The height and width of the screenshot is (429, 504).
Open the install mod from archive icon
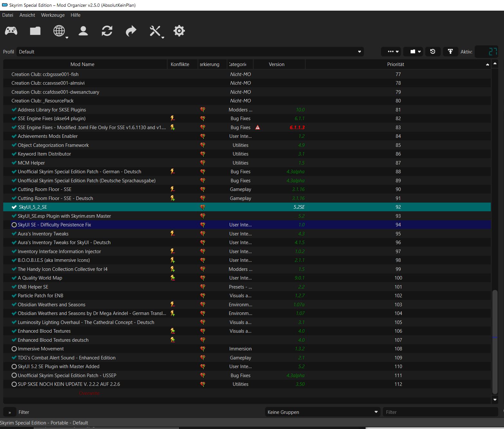35,31
